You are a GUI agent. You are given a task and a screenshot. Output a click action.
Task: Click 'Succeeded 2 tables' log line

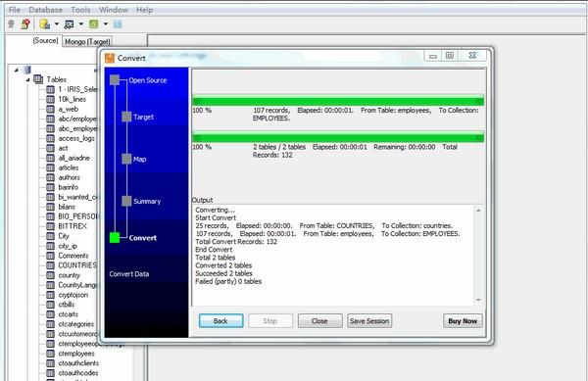tap(223, 273)
